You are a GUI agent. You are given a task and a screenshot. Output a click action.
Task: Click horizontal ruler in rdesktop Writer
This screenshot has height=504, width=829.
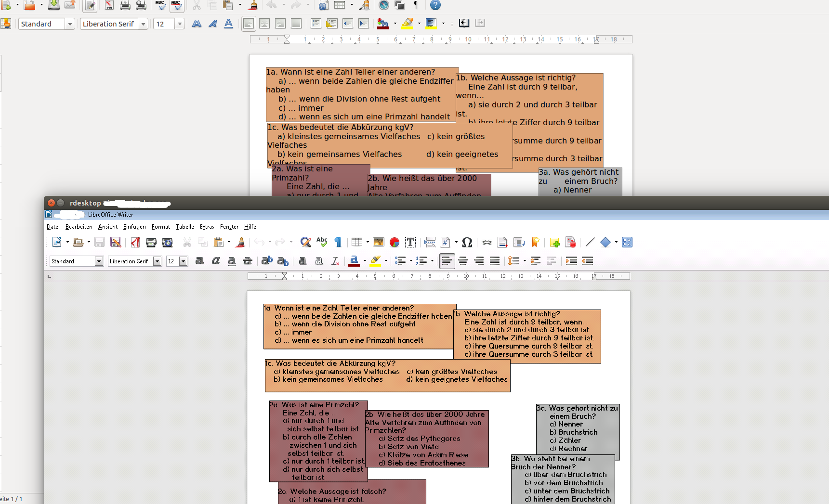(x=438, y=276)
